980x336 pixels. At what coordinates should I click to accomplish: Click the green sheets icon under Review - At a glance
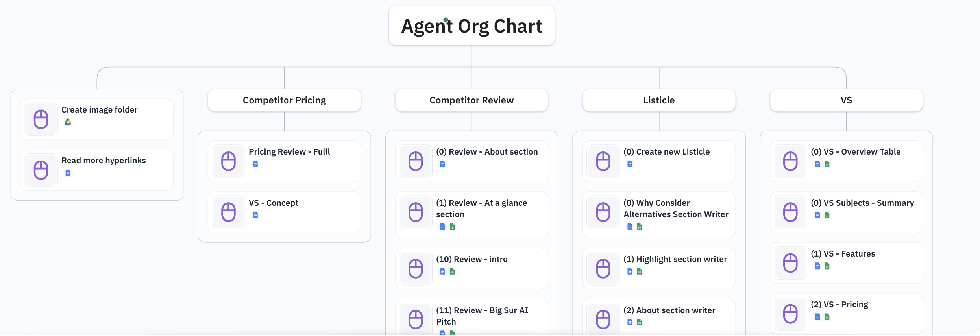(453, 227)
